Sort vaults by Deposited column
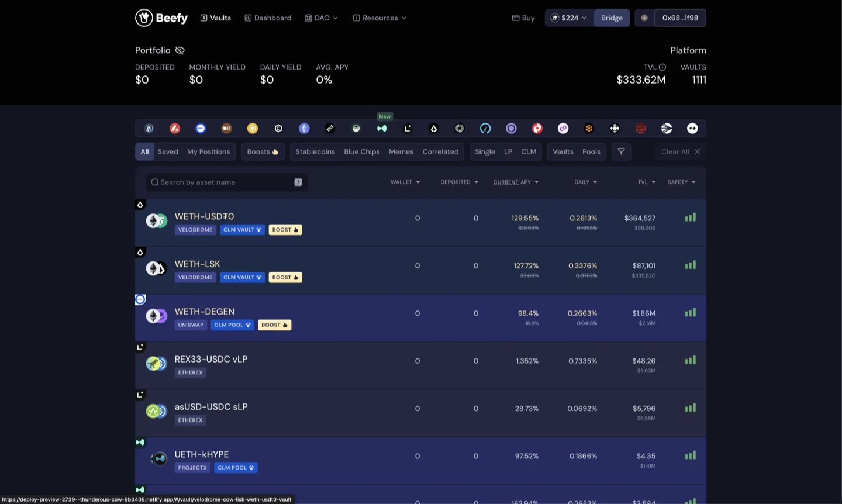This screenshot has height=504, width=842. [459, 182]
